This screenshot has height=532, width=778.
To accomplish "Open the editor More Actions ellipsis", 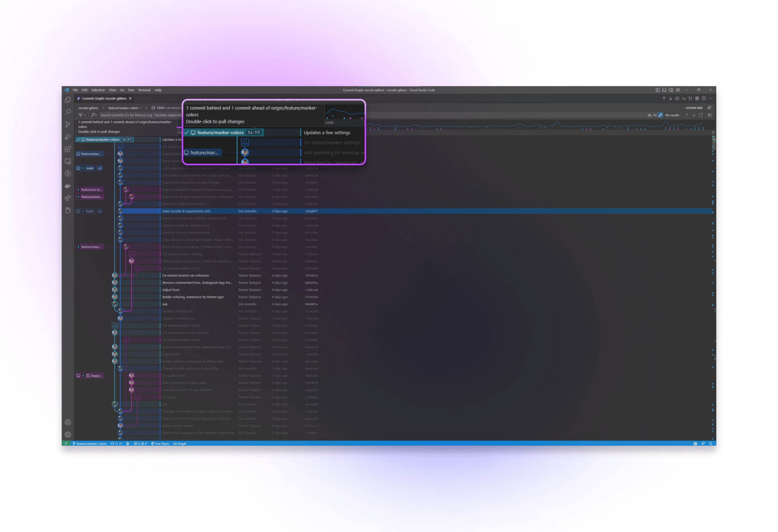I will (710, 98).
